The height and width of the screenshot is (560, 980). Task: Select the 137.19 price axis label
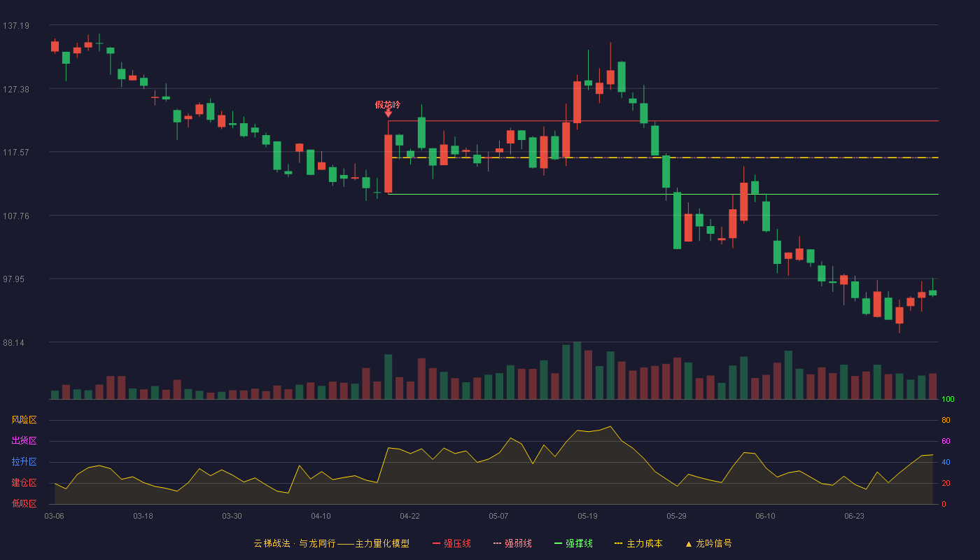(x=16, y=26)
